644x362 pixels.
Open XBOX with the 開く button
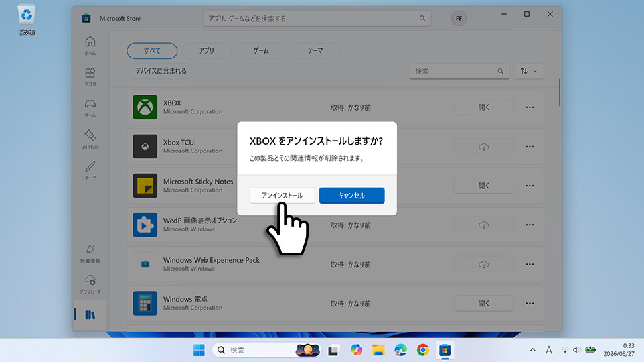click(483, 107)
